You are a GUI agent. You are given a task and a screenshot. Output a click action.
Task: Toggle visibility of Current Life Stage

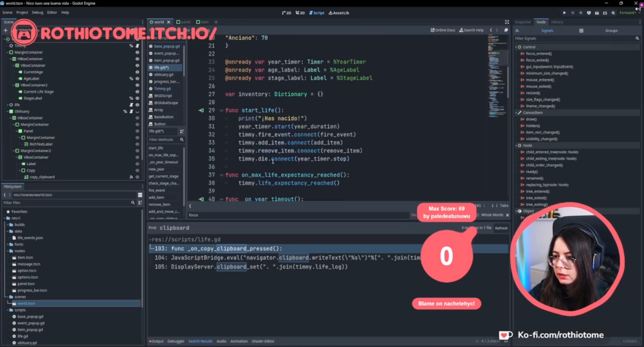[137, 92]
